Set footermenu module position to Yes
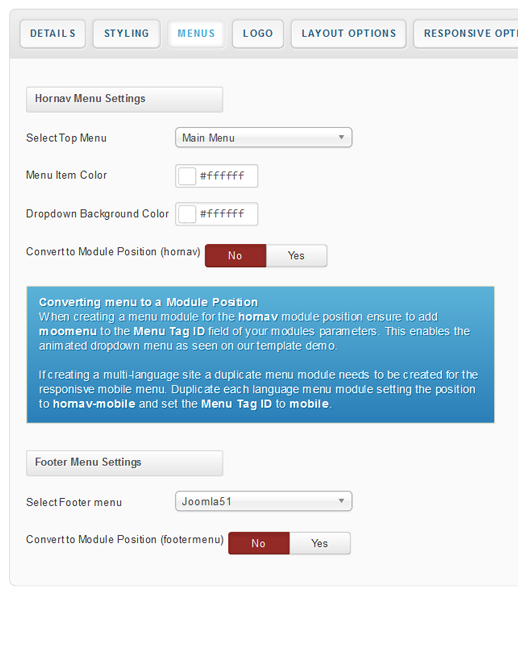 tap(320, 543)
